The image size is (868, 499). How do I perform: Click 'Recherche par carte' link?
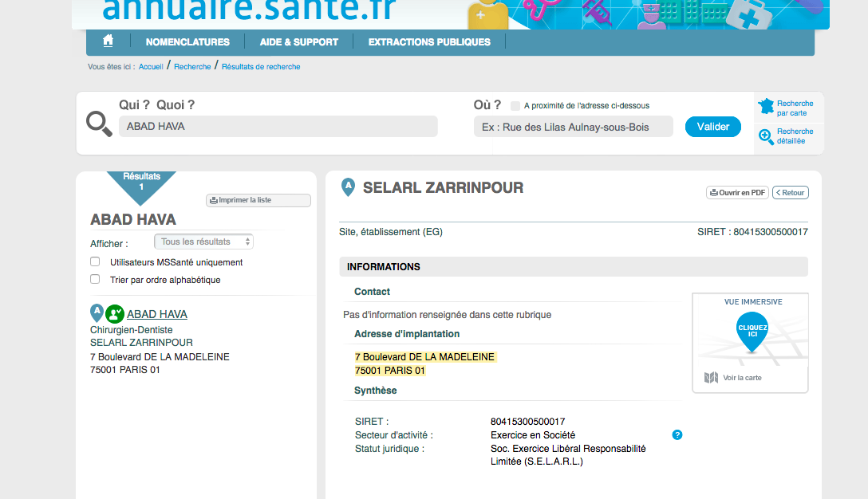[795, 108]
